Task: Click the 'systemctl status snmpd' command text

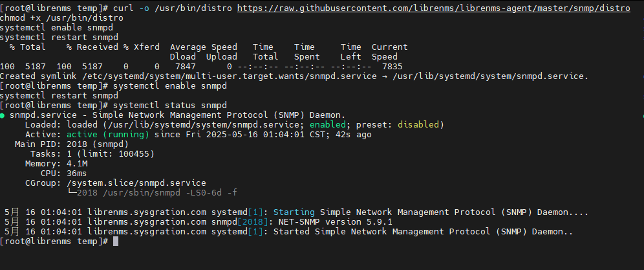Action: click(169, 106)
